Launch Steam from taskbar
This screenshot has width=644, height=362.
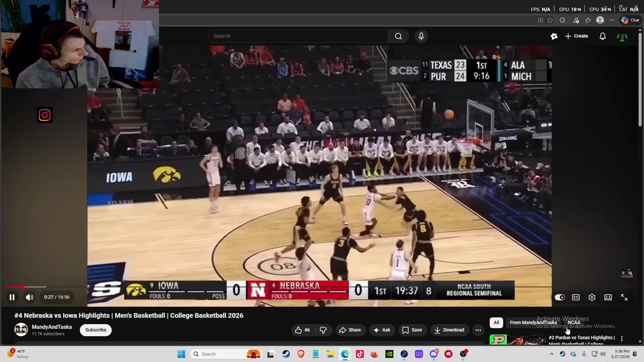286,354
